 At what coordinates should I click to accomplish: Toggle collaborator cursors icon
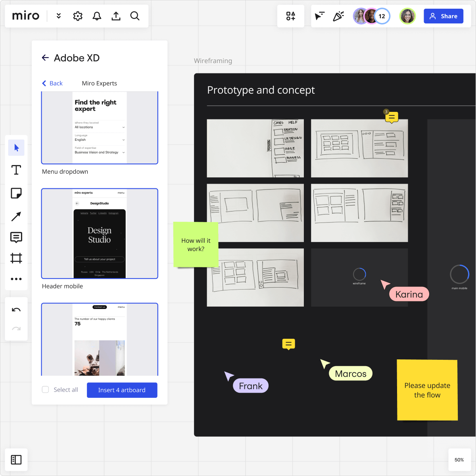point(320,16)
